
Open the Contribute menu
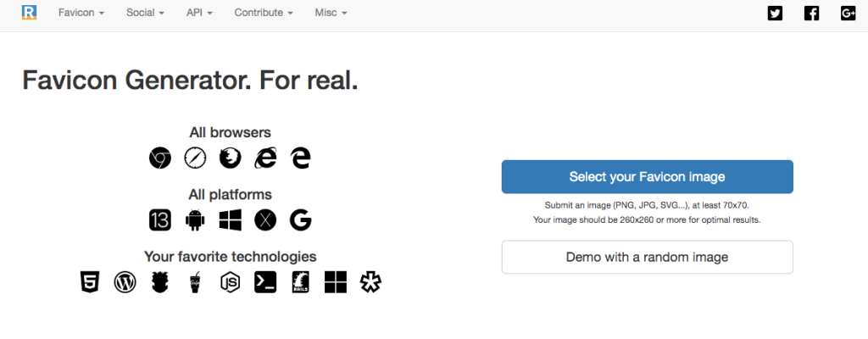264,14
